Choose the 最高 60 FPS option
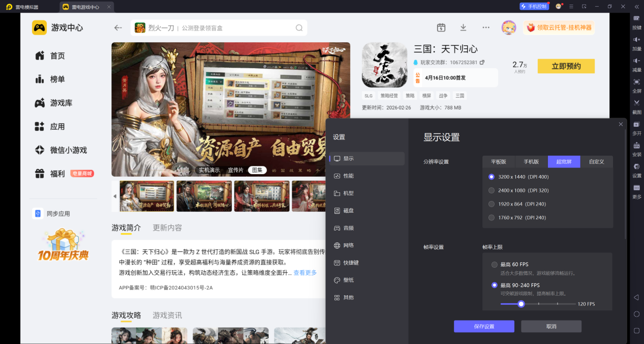Viewport: 644px width, 344px height. point(494,265)
